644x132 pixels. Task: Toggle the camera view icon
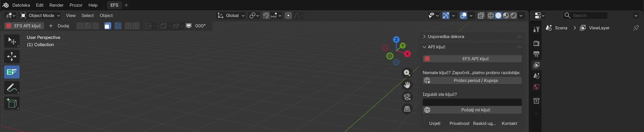(x=407, y=97)
